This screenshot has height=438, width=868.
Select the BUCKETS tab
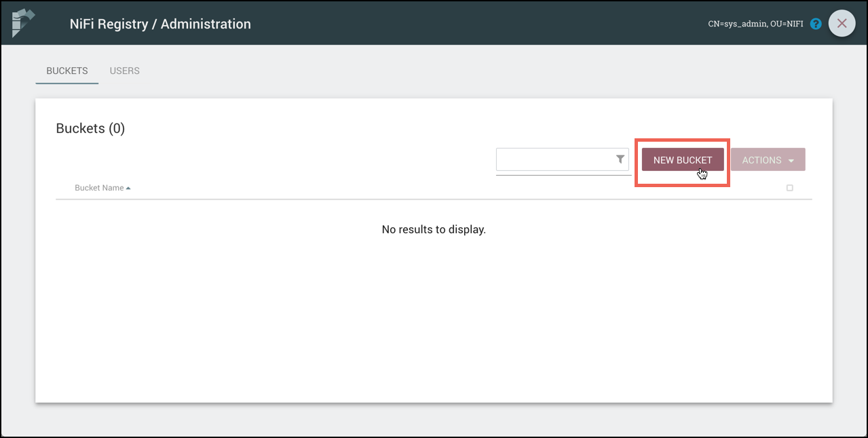coord(67,71)
